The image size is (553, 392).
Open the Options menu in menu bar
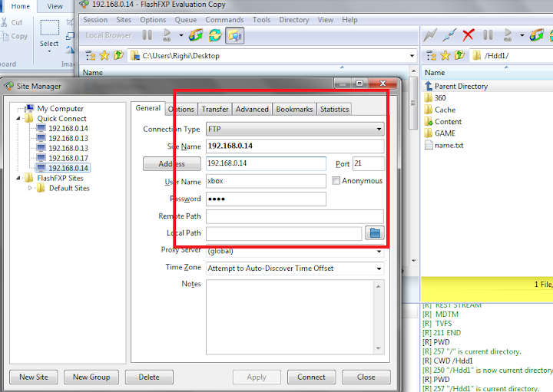(153, 20)
